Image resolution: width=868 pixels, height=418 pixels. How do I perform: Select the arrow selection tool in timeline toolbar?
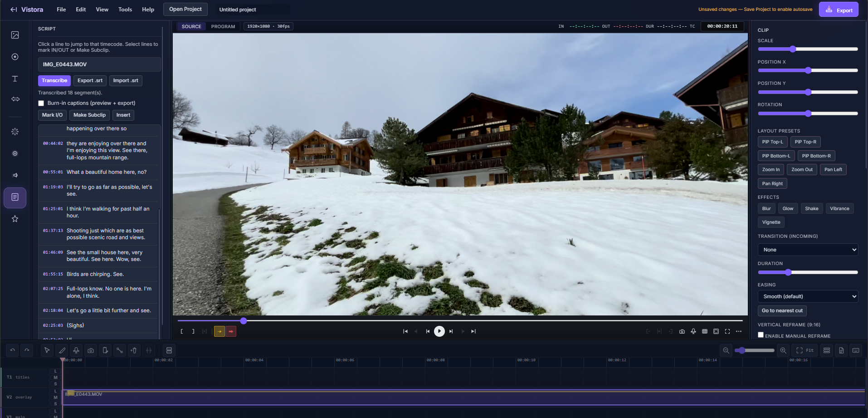pyautogui.click(x=47, y=350)
